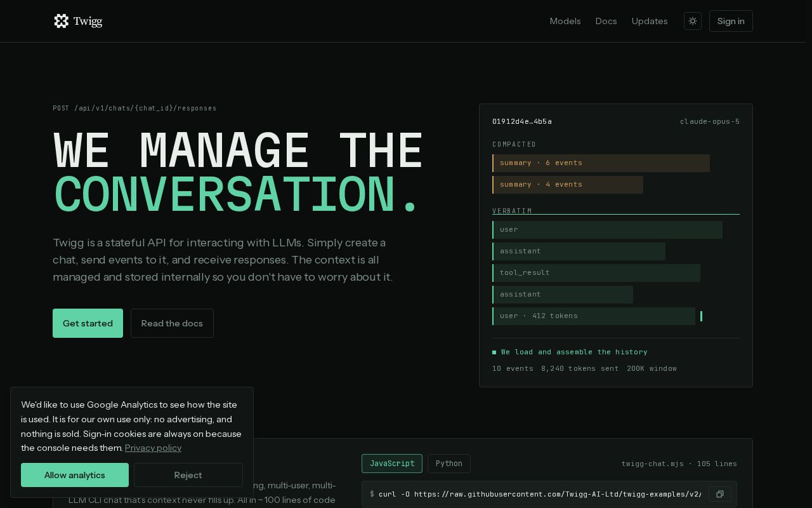Select the 'tool_result' verbatim row
Screen dimensions: 812x508
596,273
